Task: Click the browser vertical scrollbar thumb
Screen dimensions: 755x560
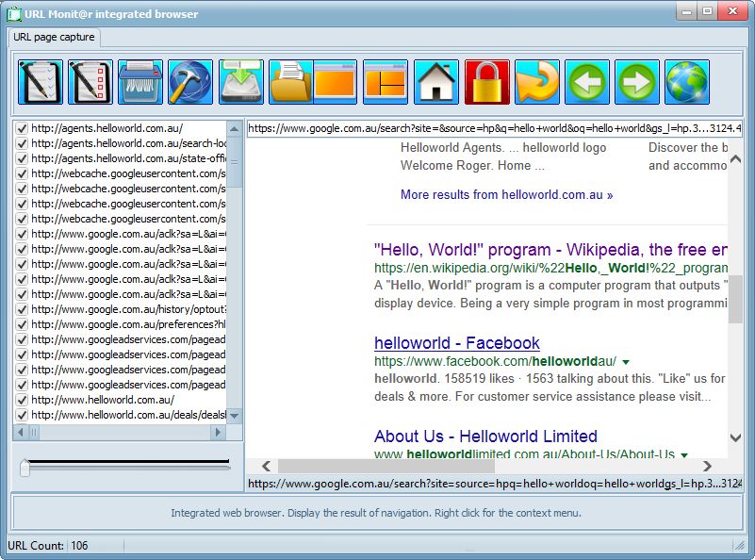Action: (x=735, y=300)
